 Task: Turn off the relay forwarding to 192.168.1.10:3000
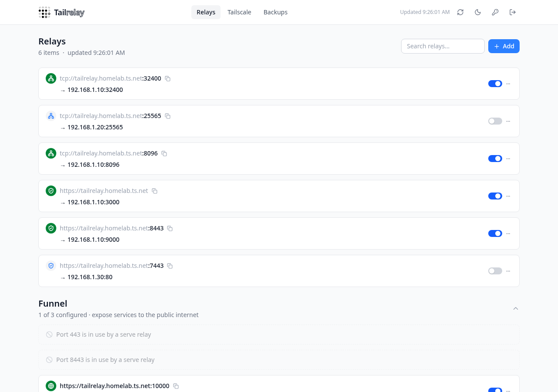click(495, 196)
